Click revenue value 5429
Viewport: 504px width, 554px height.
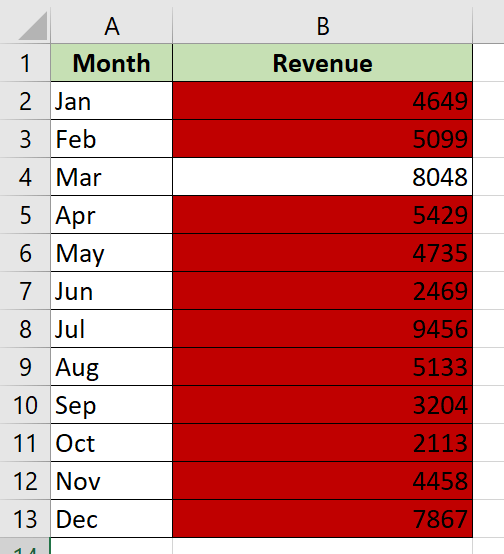(322, 215)
